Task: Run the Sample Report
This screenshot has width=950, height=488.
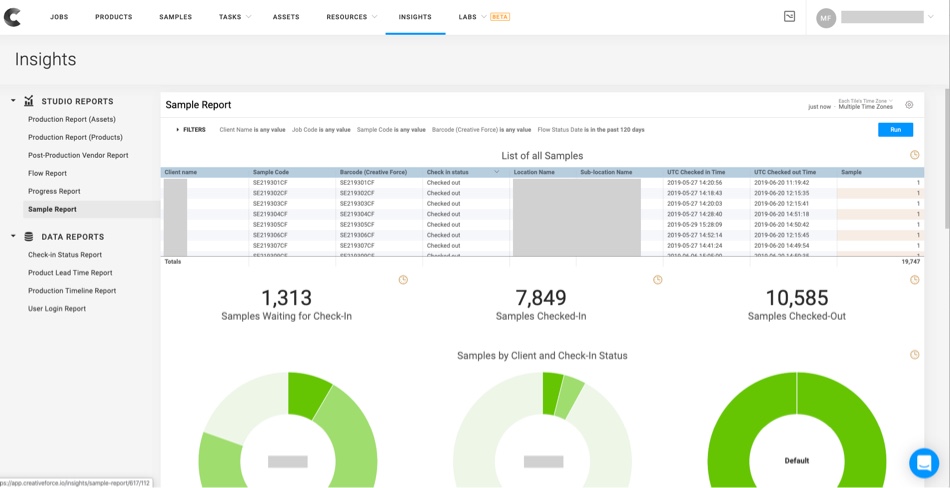Action: (x=895, y=130)
